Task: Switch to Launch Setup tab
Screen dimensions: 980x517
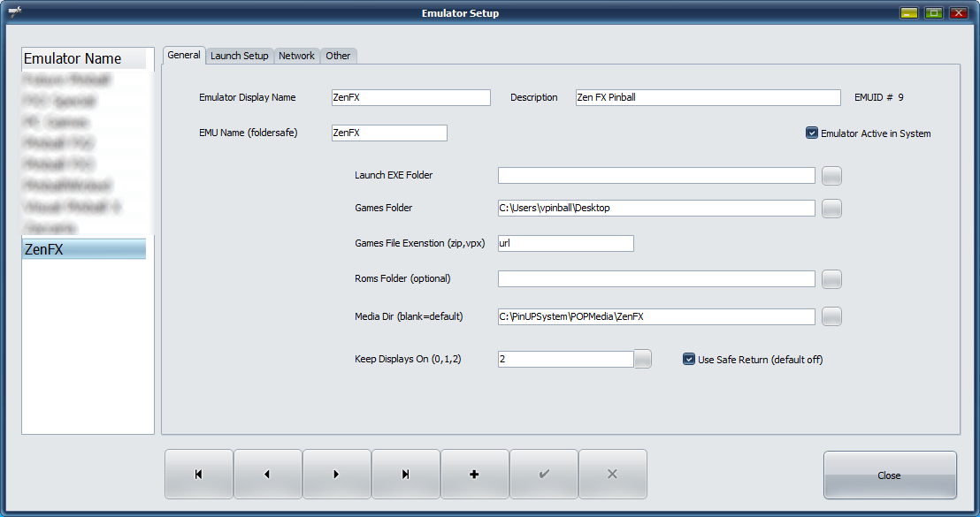Action: [239, 56]
